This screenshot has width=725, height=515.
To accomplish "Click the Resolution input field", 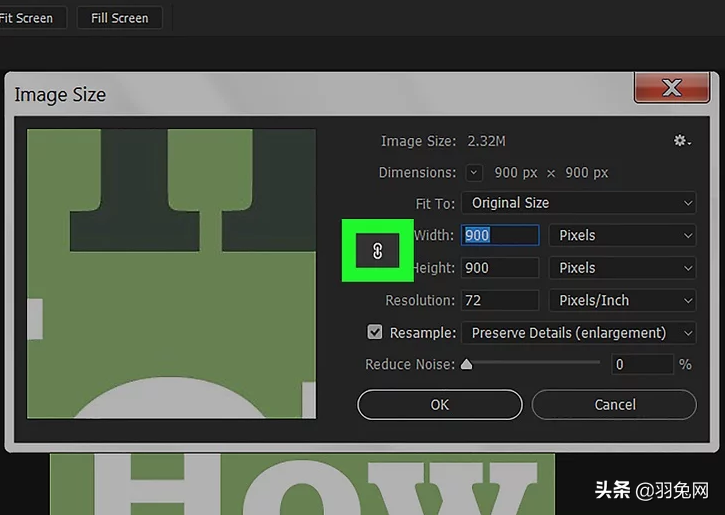I will click(500, 300).
